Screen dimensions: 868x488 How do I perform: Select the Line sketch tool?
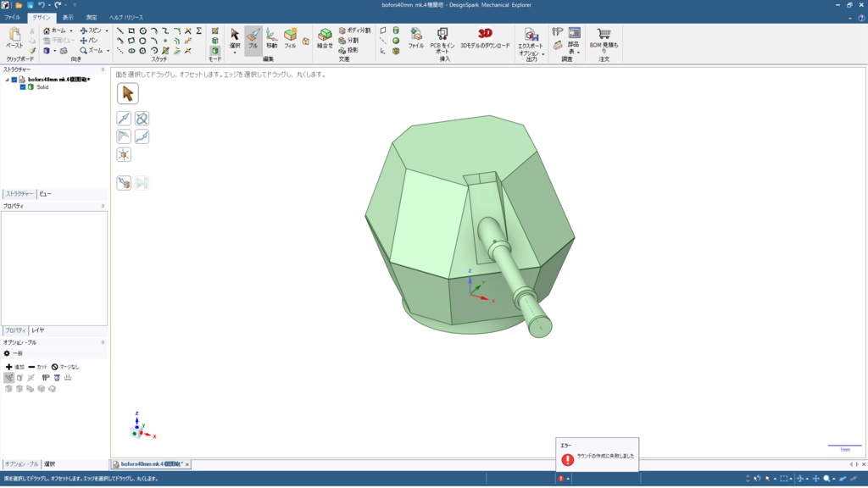120,31
